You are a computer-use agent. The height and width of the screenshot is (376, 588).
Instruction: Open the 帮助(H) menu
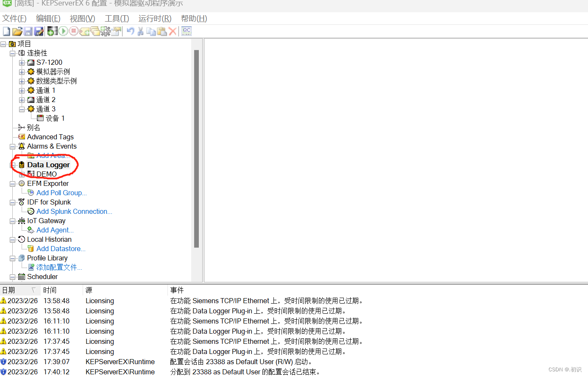[x=194, y=19]
